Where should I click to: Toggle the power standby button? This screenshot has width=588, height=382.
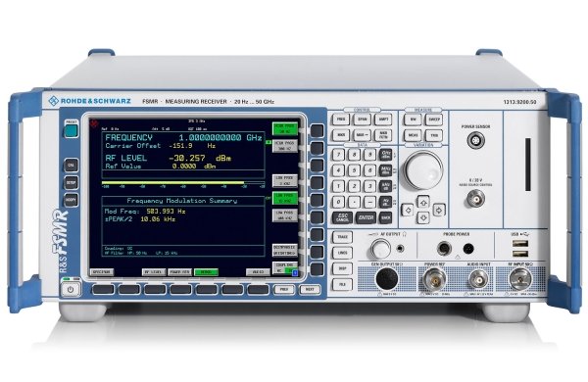[x=71, y=289]
